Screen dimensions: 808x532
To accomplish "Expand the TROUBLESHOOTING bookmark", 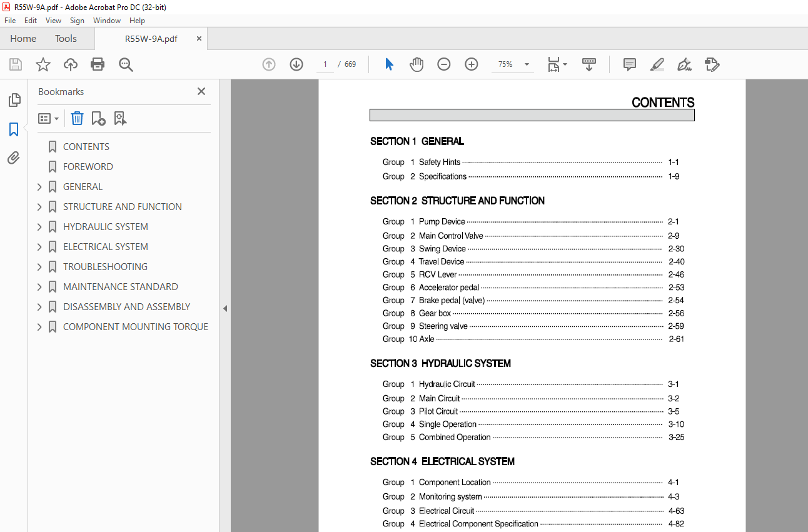I will pyautogui.click(x=39, y=267).
